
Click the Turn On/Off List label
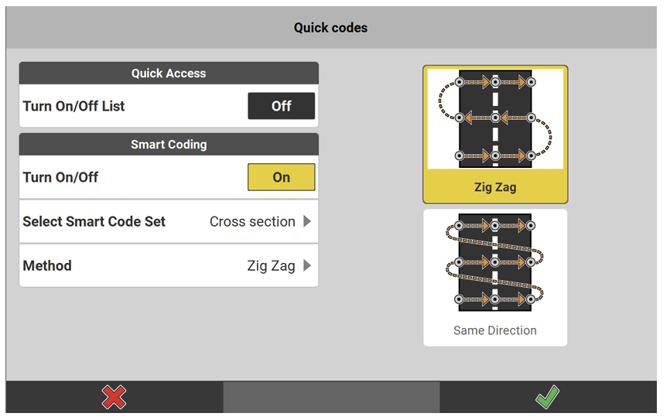coord(74,106)
